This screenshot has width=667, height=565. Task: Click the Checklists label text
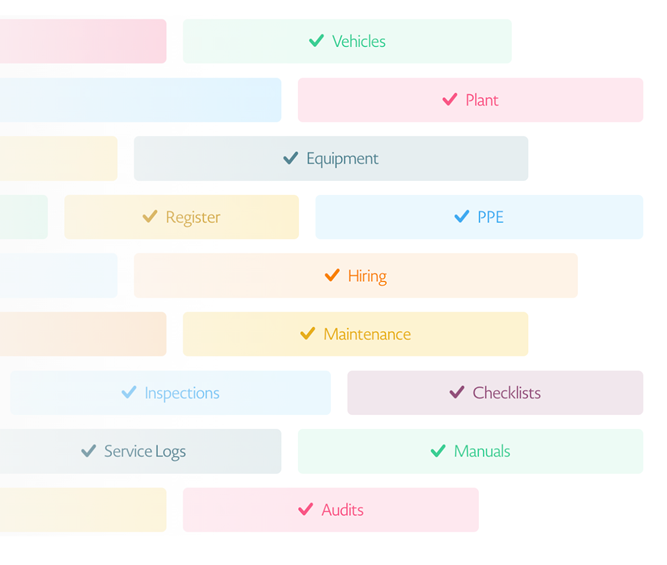507,393
